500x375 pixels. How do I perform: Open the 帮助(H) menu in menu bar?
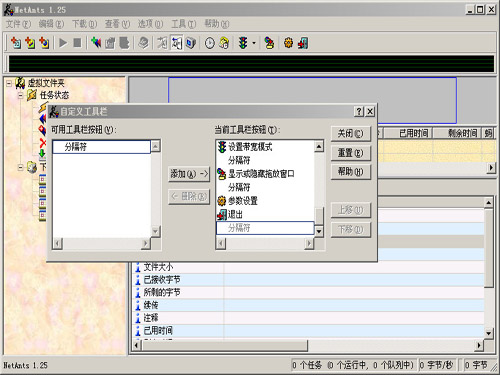217,24
